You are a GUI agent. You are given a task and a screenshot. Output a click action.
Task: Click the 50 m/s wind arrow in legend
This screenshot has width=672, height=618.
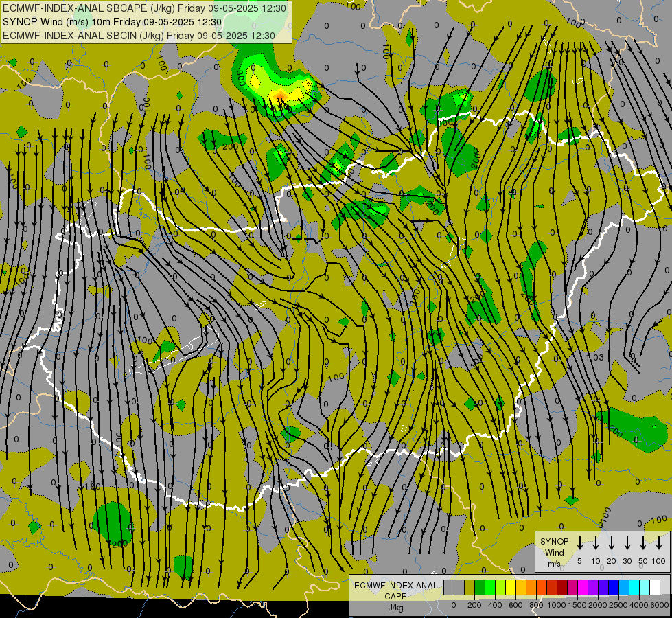pyautogui.click(x=643, y=542)
